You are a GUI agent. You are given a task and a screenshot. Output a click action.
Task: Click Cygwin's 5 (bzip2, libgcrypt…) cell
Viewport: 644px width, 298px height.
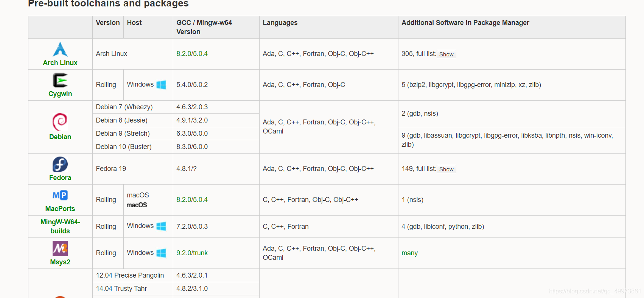(x=512, y=85)
